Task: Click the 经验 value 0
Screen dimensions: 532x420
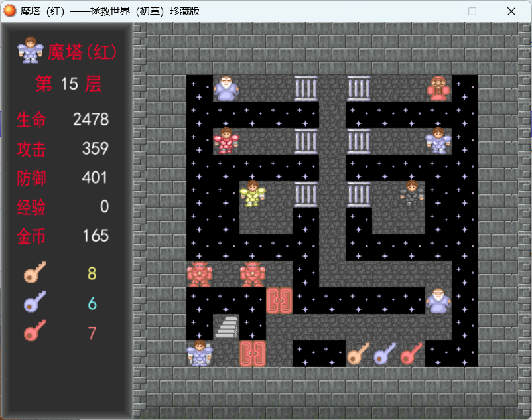Action: click(x=105, y=206)
